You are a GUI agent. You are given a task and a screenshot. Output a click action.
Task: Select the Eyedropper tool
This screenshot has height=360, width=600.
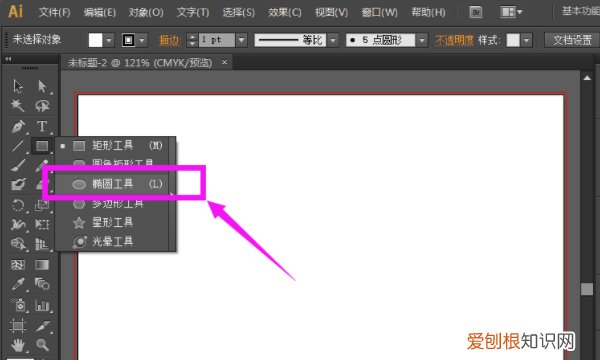point(18,284)
